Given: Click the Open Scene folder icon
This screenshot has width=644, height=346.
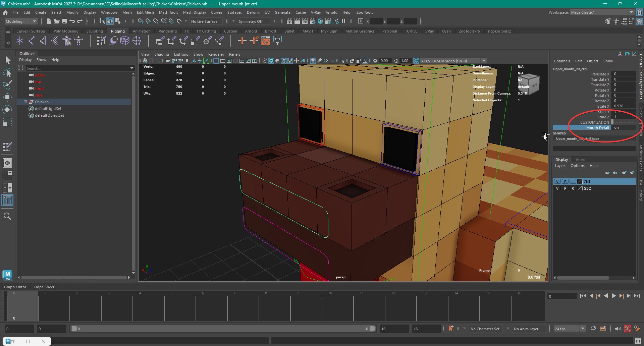Looking at the screenshot, I should pos(57,21).
